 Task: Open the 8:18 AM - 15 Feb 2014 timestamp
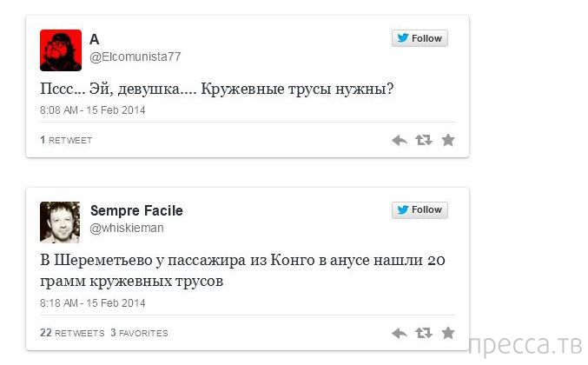pyautogui.click(x=93, y=303)
